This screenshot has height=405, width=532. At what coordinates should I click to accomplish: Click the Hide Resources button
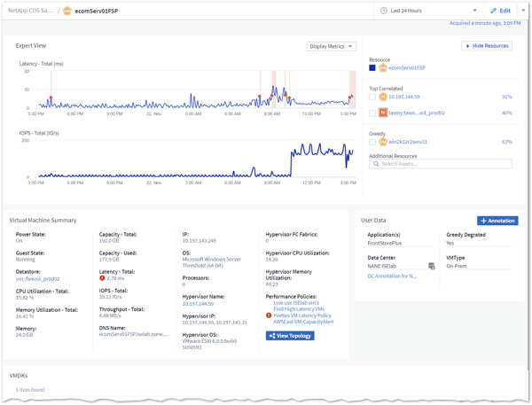coord(487,46)
